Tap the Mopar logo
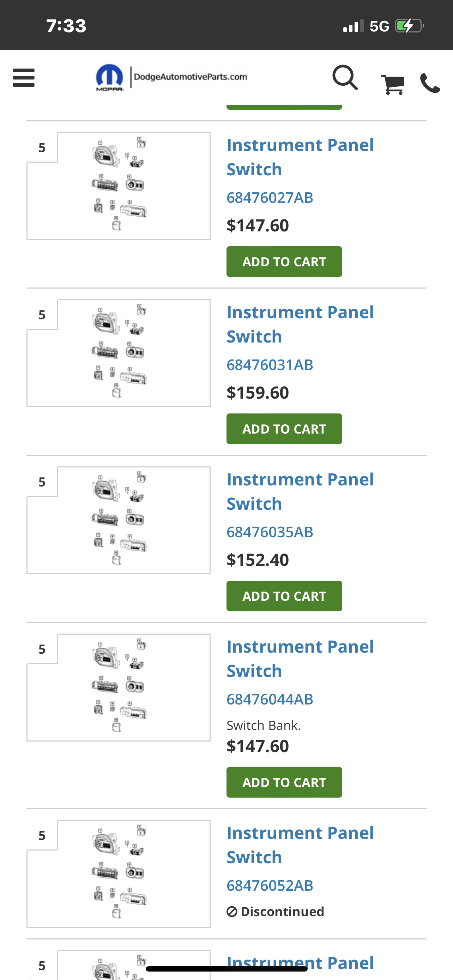Screen dimensions: 453x980 [109, 78]
